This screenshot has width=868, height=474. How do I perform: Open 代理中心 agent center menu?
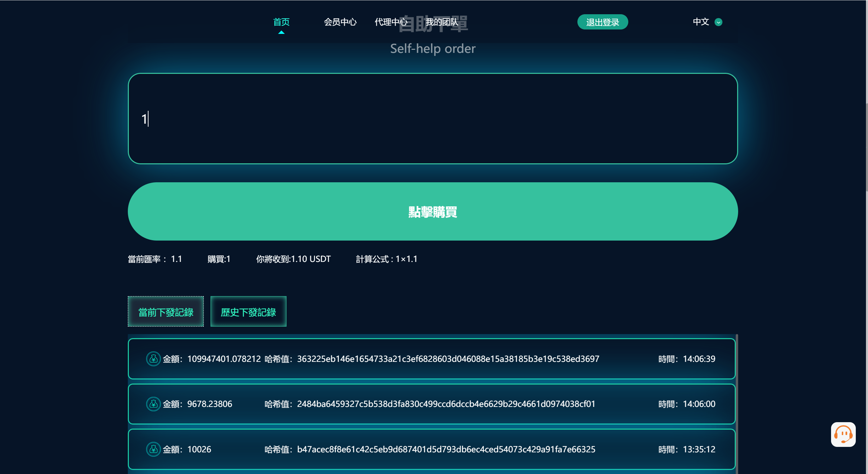click(391, 22)
